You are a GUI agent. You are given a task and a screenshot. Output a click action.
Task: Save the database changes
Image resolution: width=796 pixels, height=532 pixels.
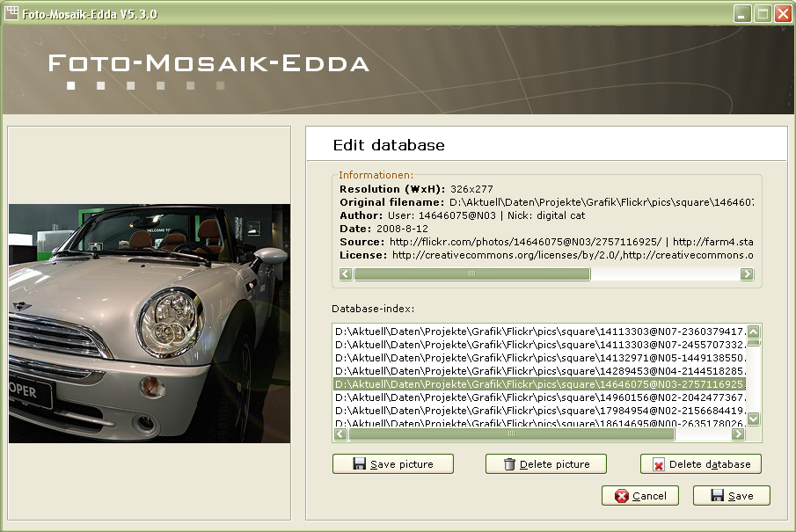[x=732, y=495]
